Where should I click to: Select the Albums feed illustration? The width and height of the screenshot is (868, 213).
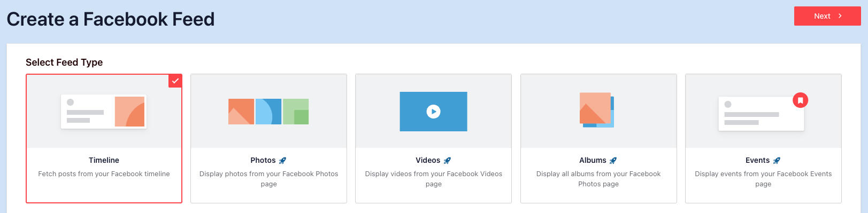pyautogui.click(x=597, y=110)
